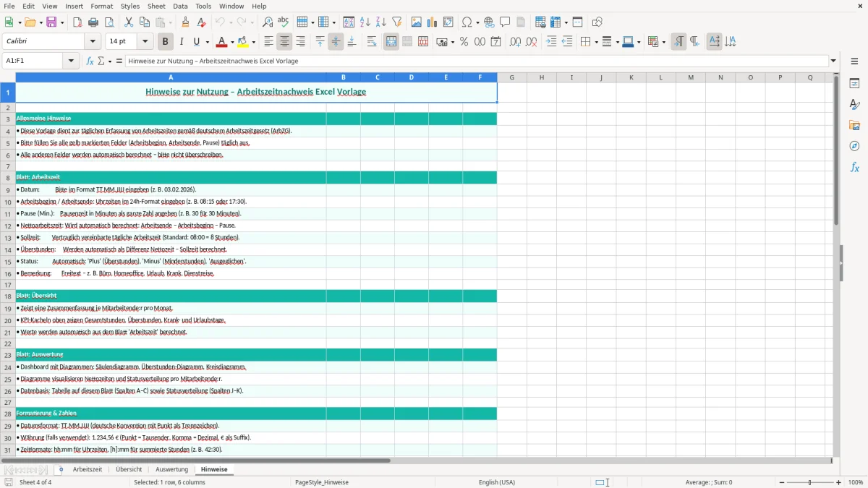Open Background Color dropdown arrow
This screenshot has width=868, height=488.
[253, 42]
